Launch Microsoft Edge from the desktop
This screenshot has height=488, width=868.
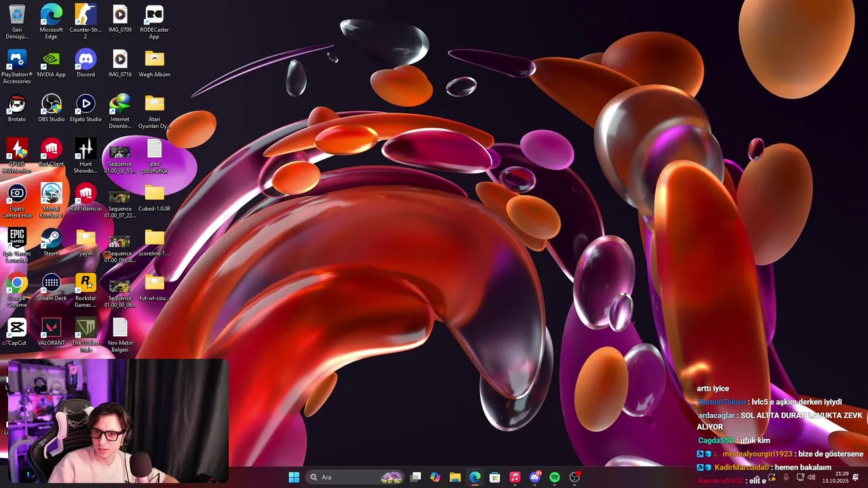[x=52, y=22]
